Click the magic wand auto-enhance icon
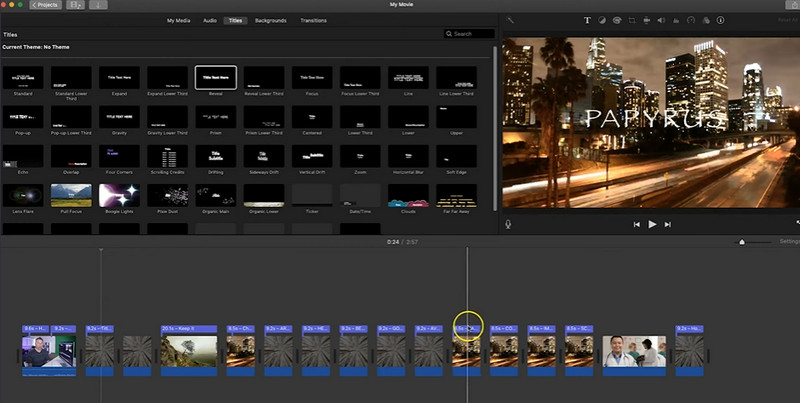 tap(510, 20)
